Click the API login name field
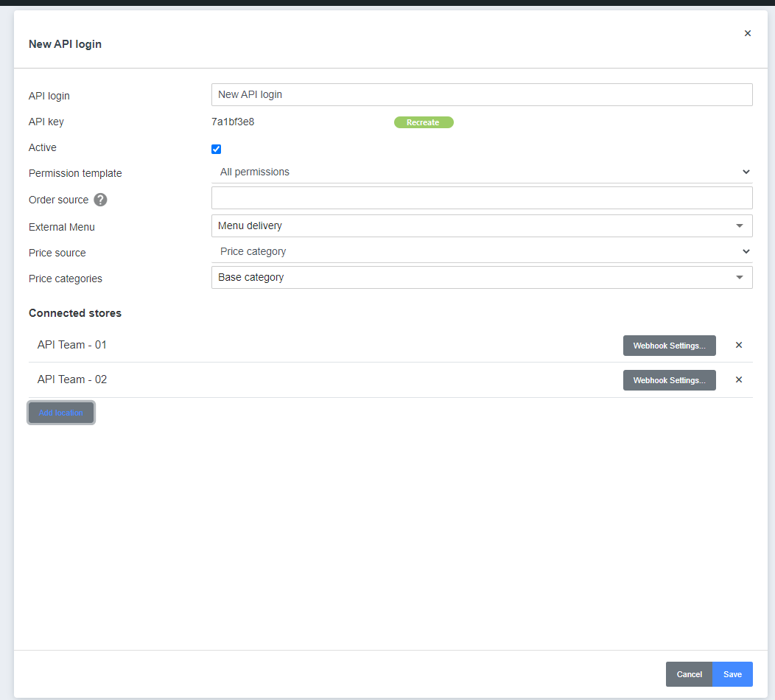The width and height of the screenshot is (775, 700). click(x=481, y=94)
